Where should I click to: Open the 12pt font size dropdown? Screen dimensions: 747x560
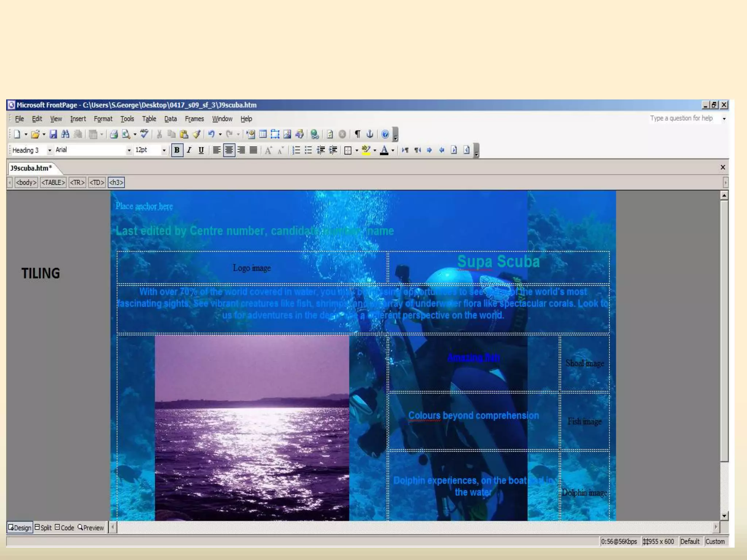coord(164,150)
